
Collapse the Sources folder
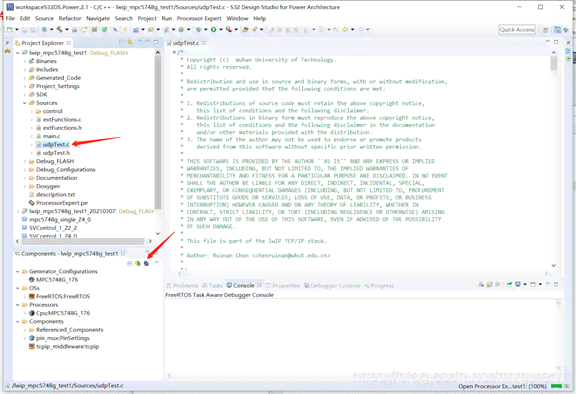pyautogui.click(x=25, y=103)
